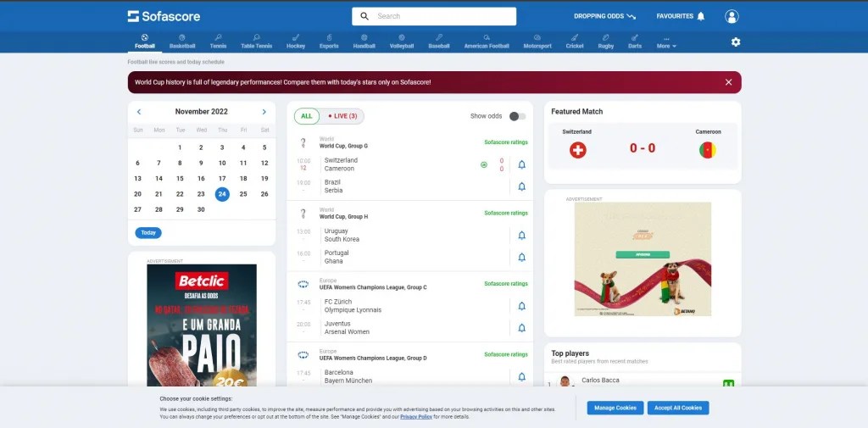
Task: Open Sofascore ratings for Group C
Action: pos(506,284)
